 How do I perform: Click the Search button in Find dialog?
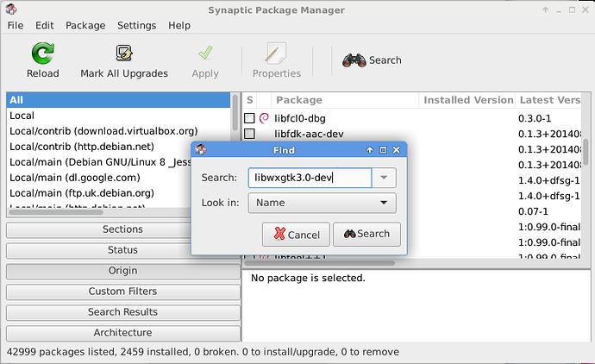[366, 235]
